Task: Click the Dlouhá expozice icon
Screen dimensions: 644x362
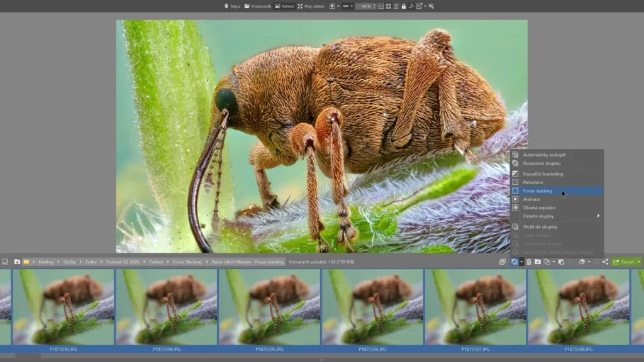Action: click(515, 207)
